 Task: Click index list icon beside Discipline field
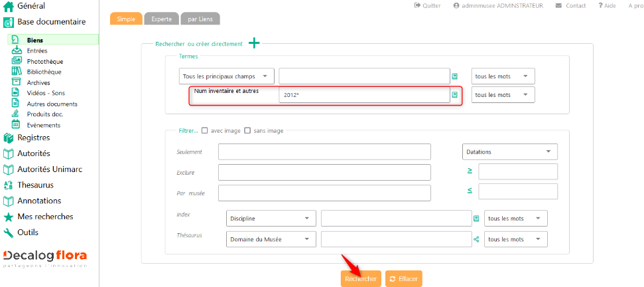point(476,219)
